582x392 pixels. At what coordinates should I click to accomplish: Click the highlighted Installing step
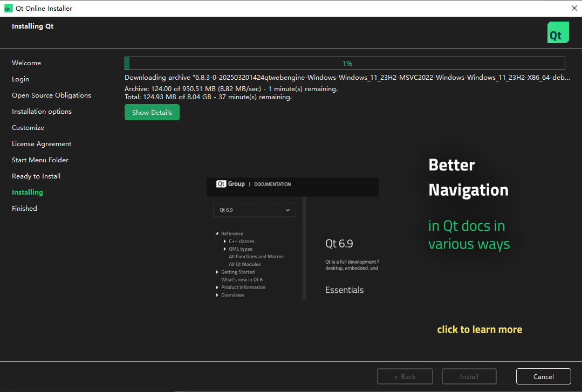[27, 192]
